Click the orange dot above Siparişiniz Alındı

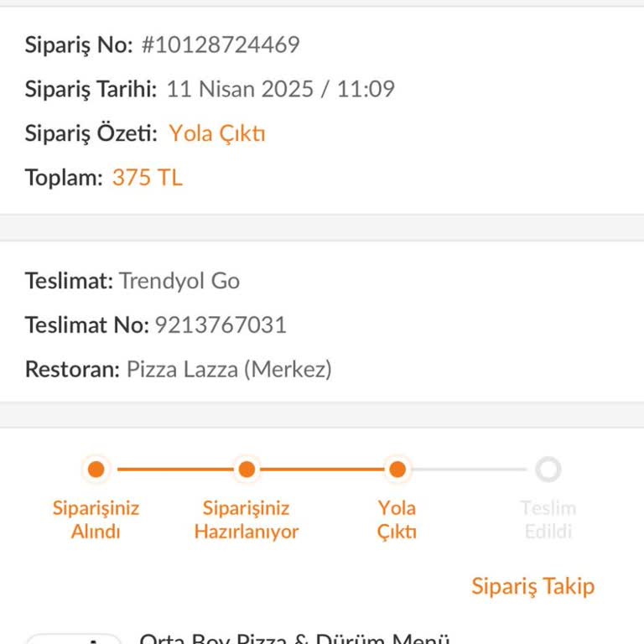[96, 470]
